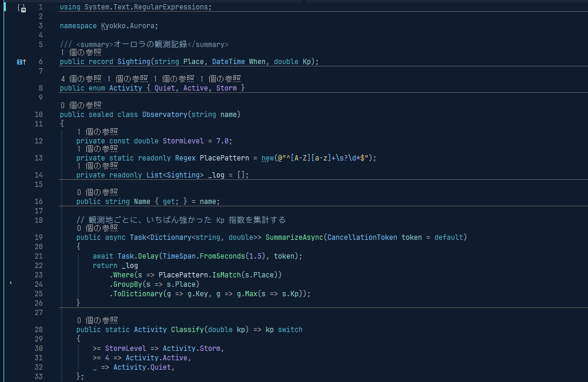Click the '7.0' literal on line 12
588x382 pixels.
(x=222, y=141)
